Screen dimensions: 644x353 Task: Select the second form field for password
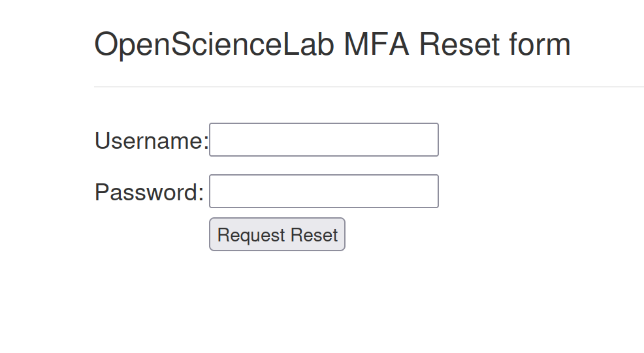(x=323, y=191)
